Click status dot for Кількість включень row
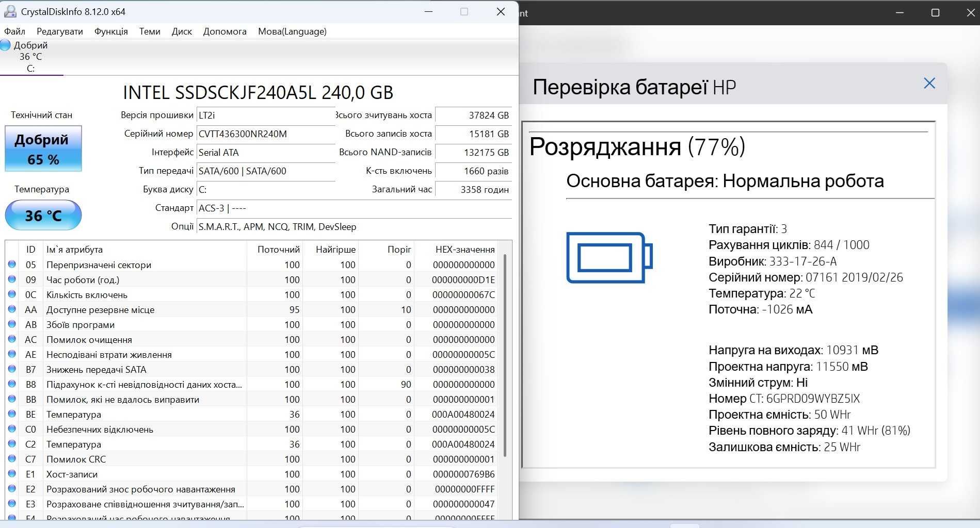 [x=12, y=294]
